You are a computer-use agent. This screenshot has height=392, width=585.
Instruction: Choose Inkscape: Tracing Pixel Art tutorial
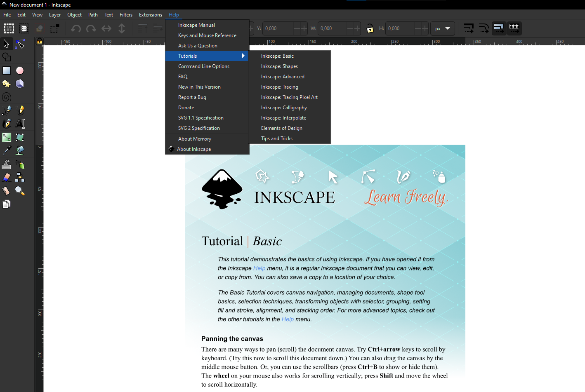point(289,97)
